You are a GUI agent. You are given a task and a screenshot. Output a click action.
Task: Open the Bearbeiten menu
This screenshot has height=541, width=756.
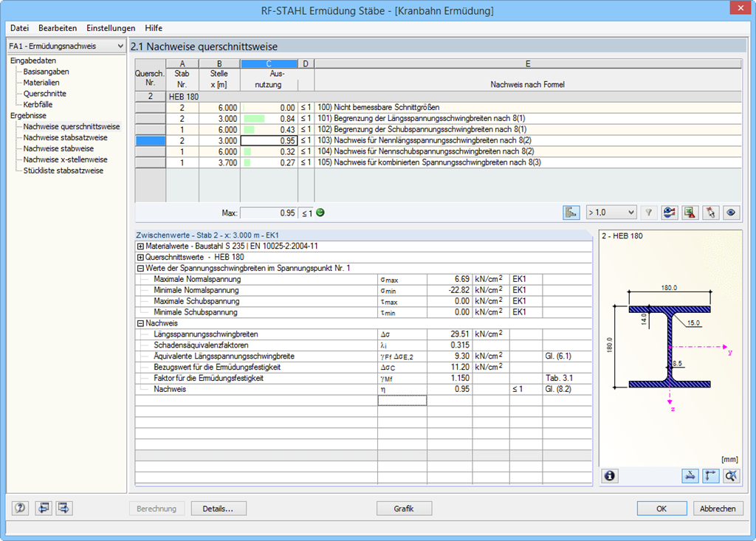pyautogui.click(x=58, y=28)
